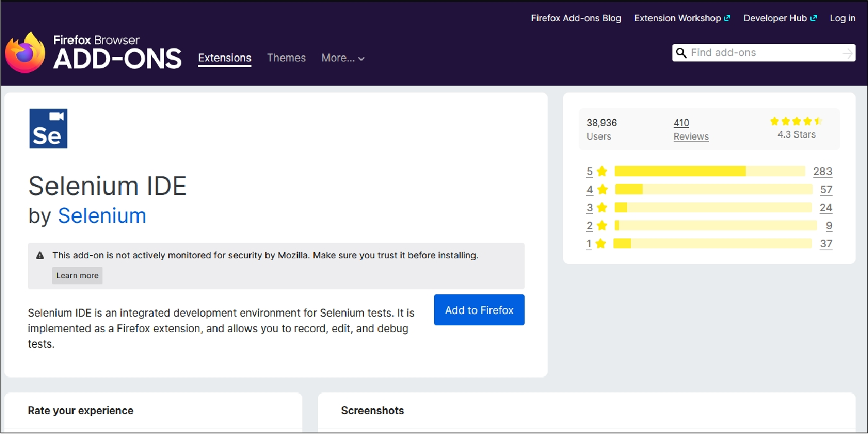Switch to the Themes tab
The width and height of the screenshot is (868, 434).
tap(286, 58)
